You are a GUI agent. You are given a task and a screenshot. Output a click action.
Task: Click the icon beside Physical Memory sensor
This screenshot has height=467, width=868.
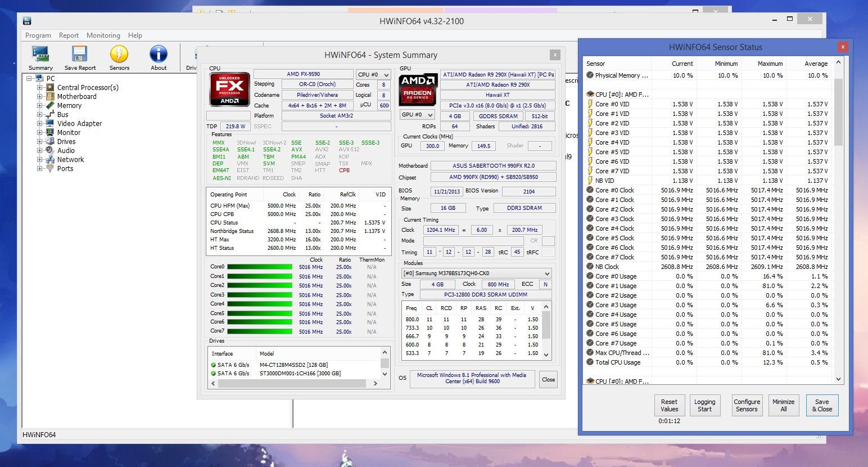(590, 75)
